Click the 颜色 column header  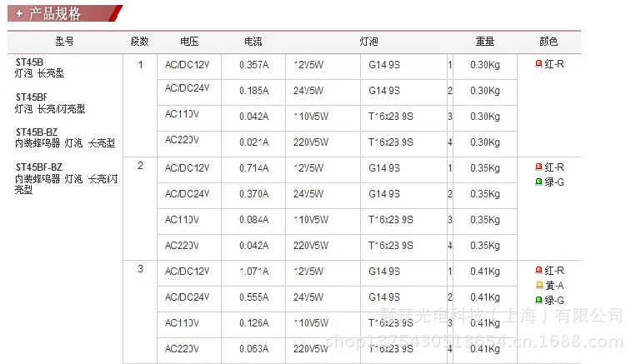(x=548, y=42)
